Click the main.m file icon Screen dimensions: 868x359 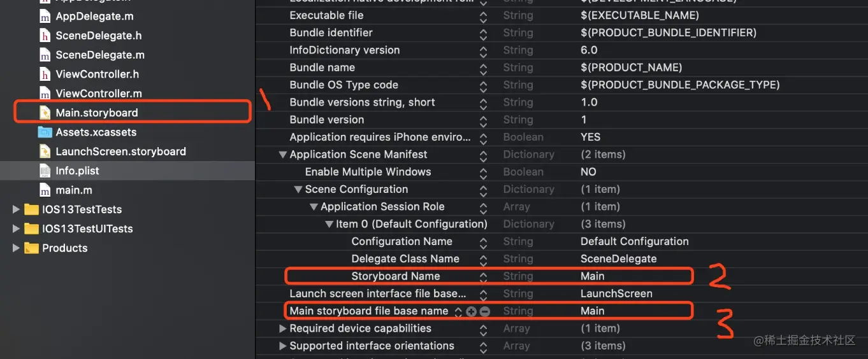(x=45, y=190)
